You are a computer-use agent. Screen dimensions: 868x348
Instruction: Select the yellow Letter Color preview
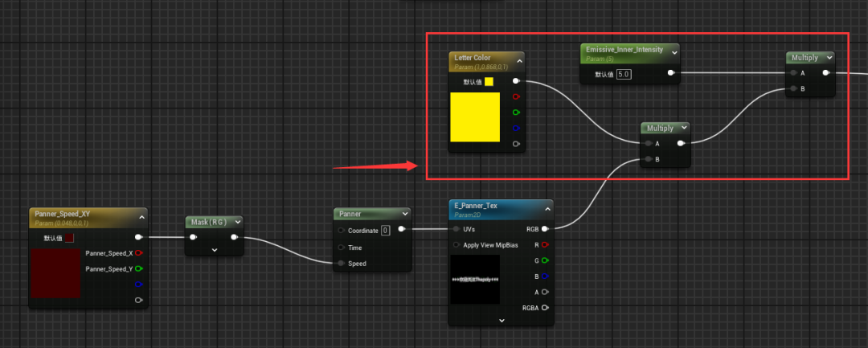click(x=475, y=117)
